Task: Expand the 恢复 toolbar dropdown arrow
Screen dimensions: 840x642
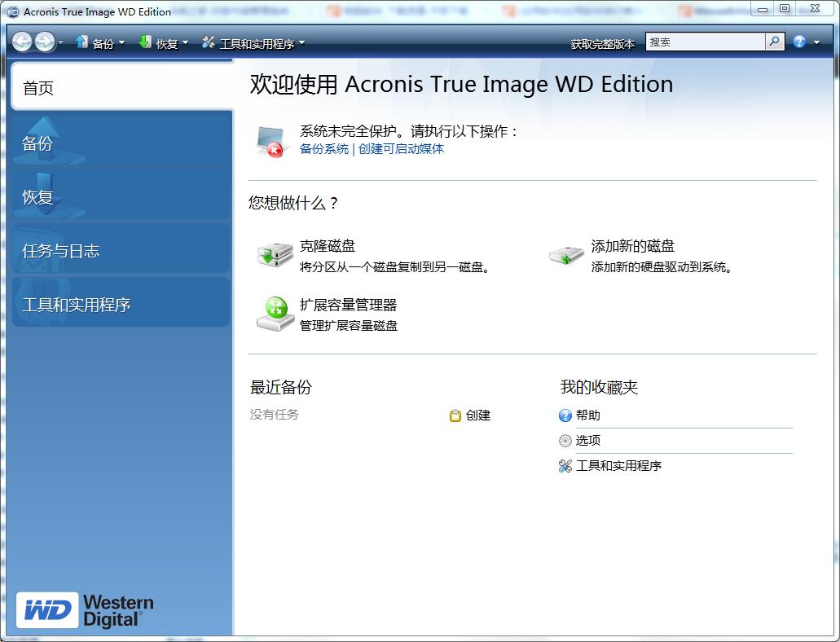Action: coord(186,42)
